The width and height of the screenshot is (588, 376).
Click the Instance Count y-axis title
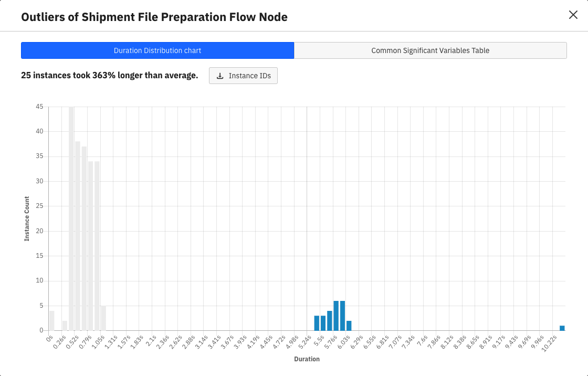(x=27, y=219)
